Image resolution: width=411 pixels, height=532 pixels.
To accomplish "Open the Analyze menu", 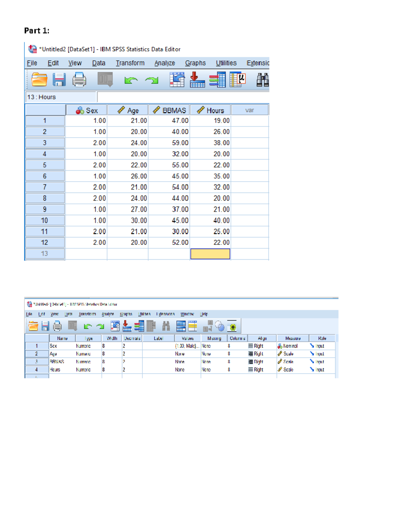I will coord(164,63).
